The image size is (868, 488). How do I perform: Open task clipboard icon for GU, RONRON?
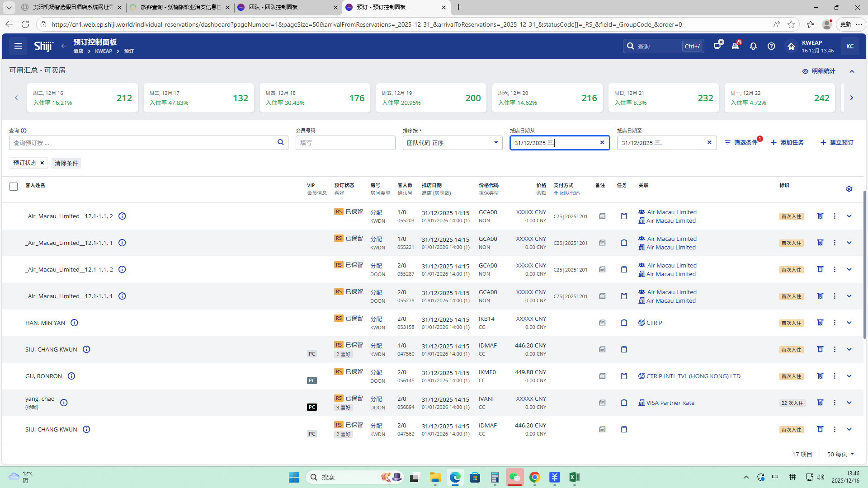coord(624,376)
